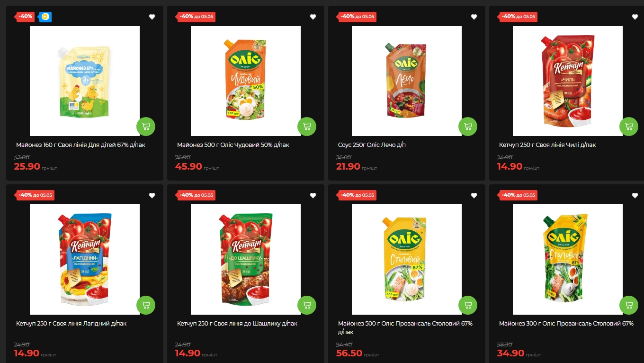The width and height of the screenshot is (644, 363).
Task: Toggle wishlist heart for Олііс Чудовий mayonnaise
Action: (313, 17)
